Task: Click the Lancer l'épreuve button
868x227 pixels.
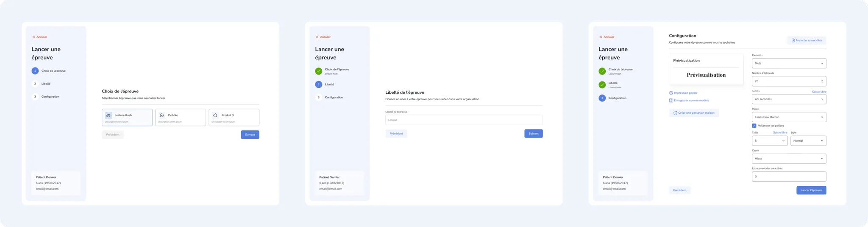Action: point(811,190)
